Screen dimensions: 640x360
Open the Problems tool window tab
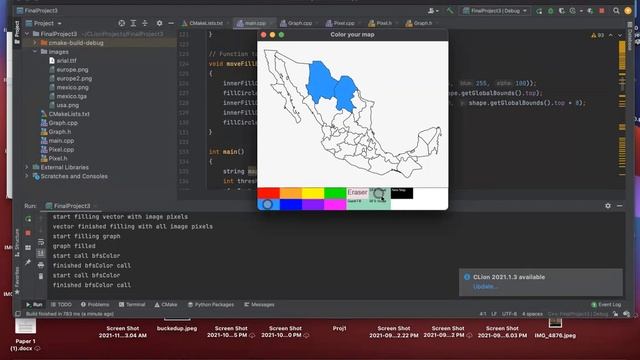coord(95,304)
